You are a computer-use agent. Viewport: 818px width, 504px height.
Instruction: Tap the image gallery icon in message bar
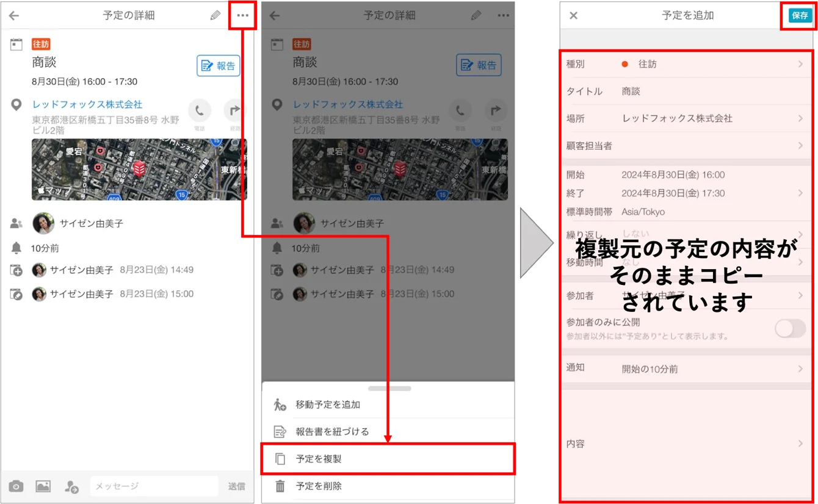click(x=43, y=486)
